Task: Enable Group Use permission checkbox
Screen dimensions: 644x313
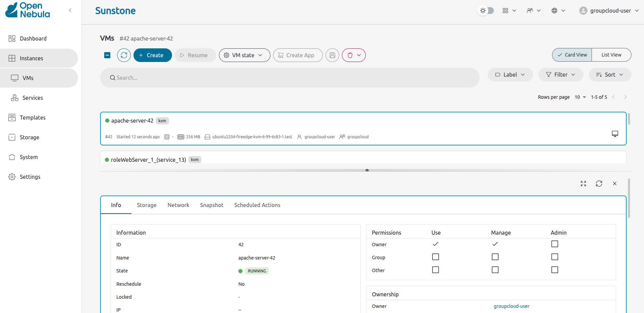Action: 435,257
